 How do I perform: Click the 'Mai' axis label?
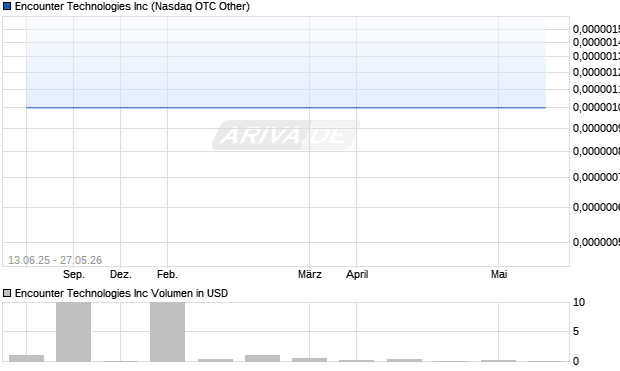[499, 274]
